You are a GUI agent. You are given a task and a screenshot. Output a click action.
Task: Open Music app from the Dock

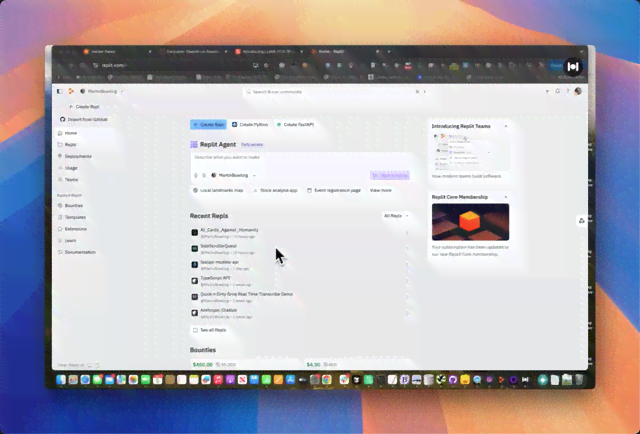click(218, 380)
